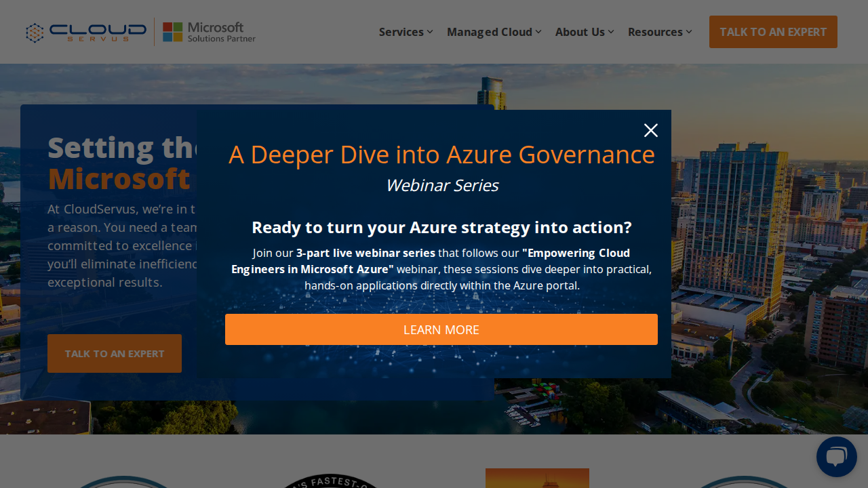The width and height of the screenshot is (868, 488).
Task: Close the webinar popup with X icon
Action: coord(651,130)
